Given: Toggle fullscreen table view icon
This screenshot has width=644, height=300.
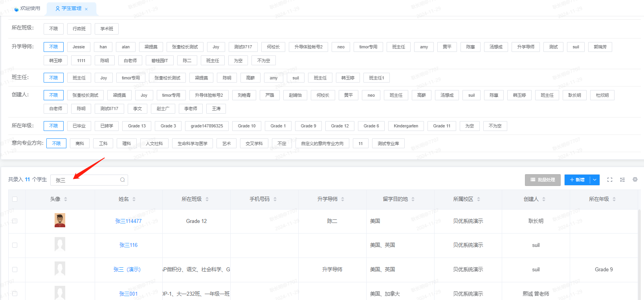Looking at the screenshot, I should click(610, 180).
